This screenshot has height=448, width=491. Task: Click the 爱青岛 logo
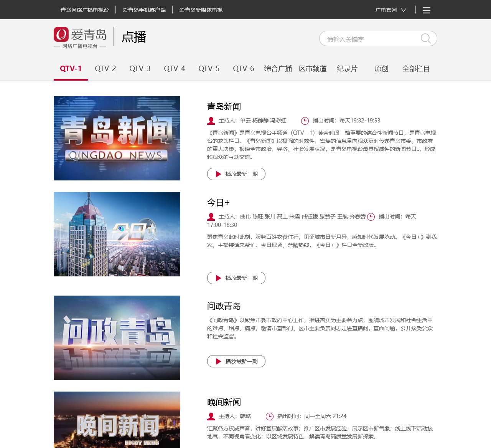[80, 38]
